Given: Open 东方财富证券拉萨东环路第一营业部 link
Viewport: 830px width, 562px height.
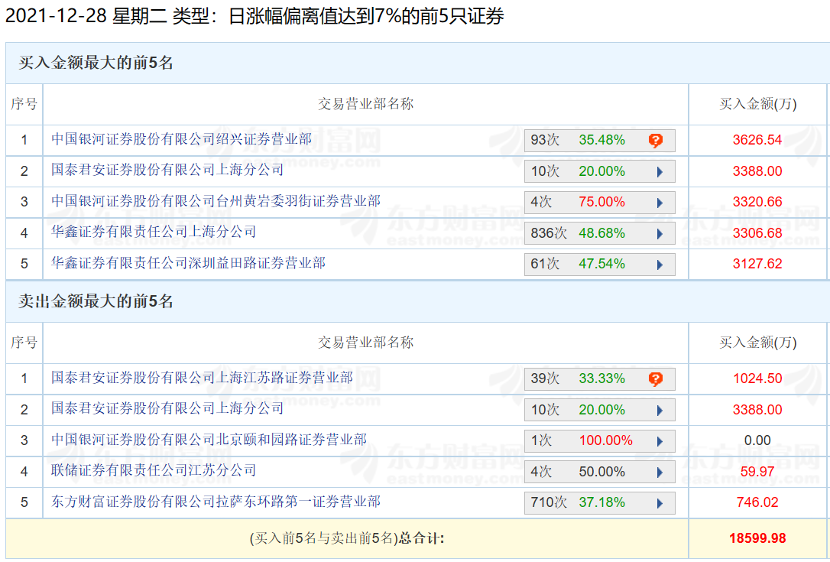Looking at the screenshot, I should 216,501.
